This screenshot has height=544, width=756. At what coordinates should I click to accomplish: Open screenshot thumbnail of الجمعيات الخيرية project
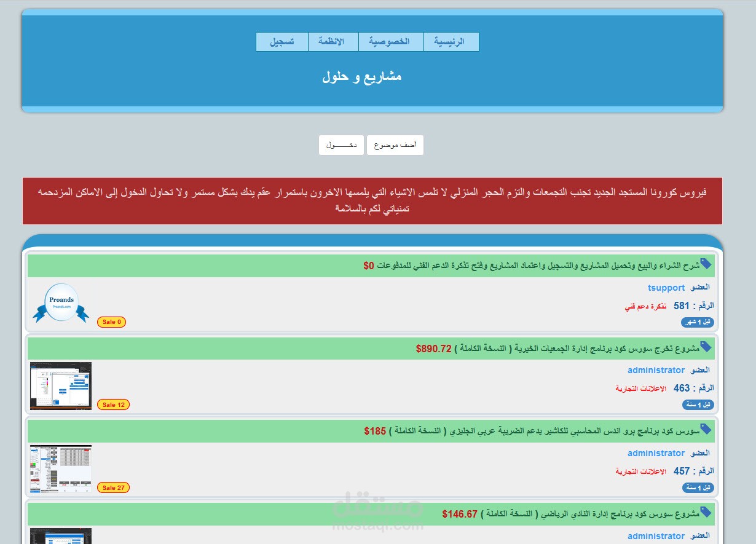[61, 385]
